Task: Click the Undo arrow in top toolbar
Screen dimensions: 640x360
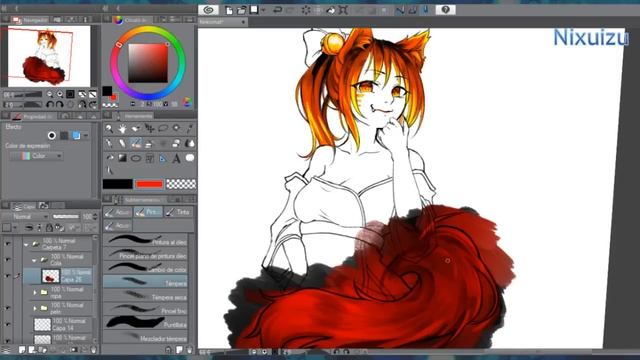Action: click(277, 10)
